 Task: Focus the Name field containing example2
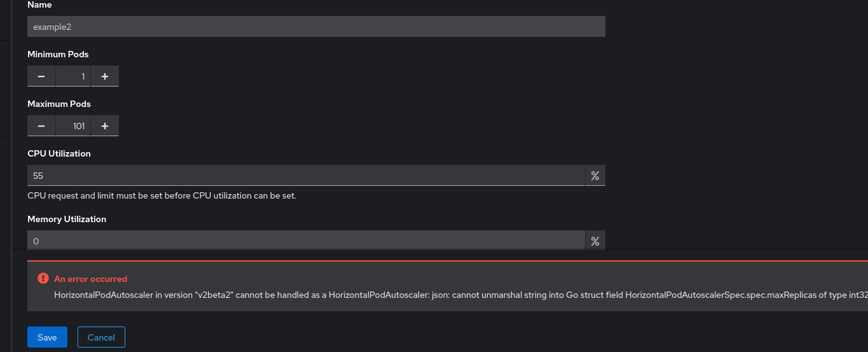(316, 27)
